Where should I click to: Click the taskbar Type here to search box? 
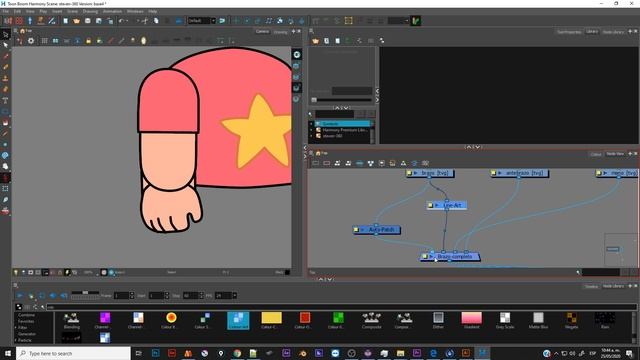73,353
